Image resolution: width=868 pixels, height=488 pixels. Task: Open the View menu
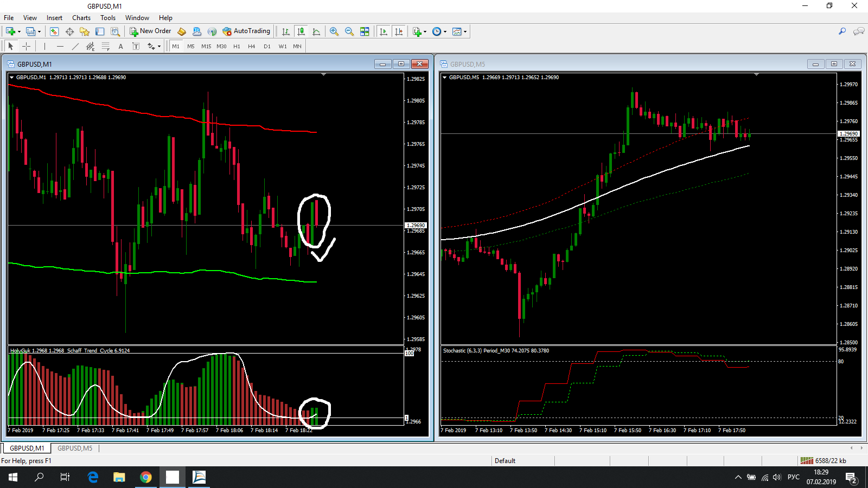[x=30, y=18]
